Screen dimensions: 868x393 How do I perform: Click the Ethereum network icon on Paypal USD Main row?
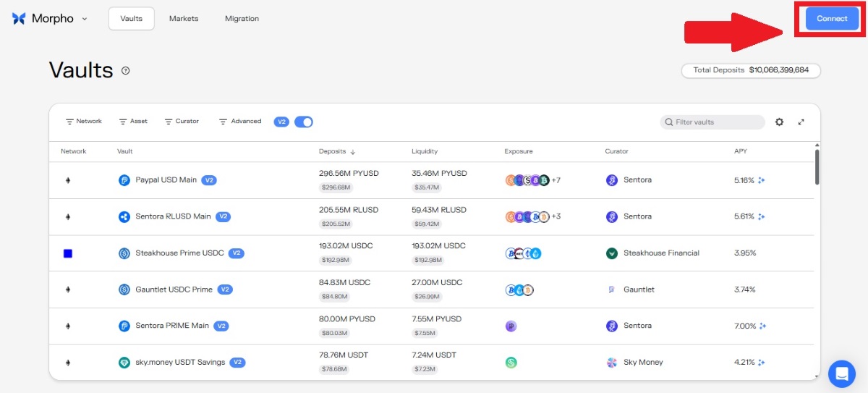tap(68, 180)
